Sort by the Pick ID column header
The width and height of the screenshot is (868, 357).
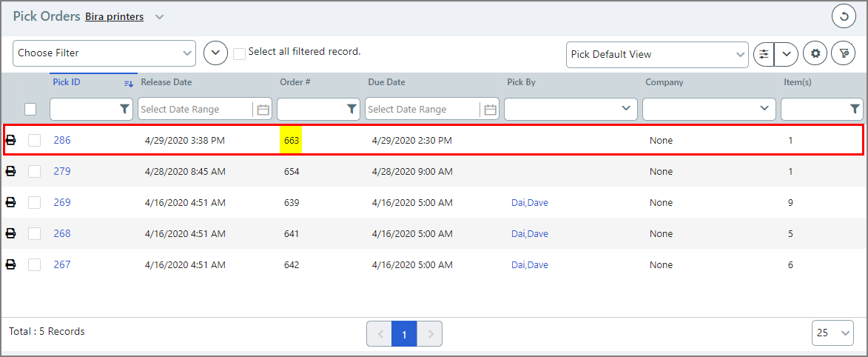pyautogui.click(x=67, y=82)
